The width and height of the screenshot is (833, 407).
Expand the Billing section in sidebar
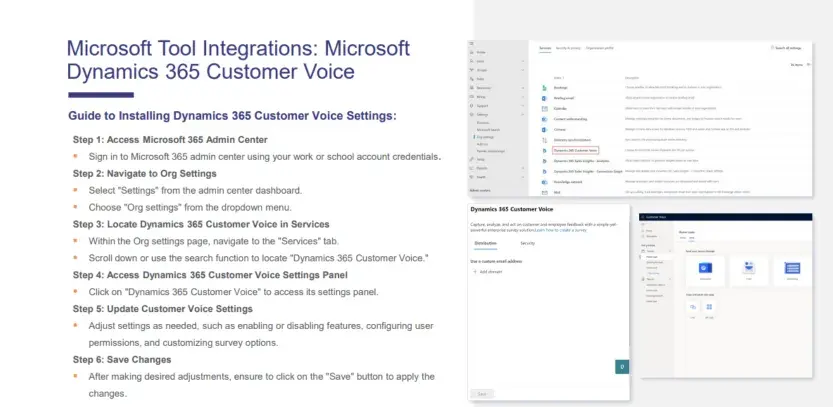tap(523, 97)
